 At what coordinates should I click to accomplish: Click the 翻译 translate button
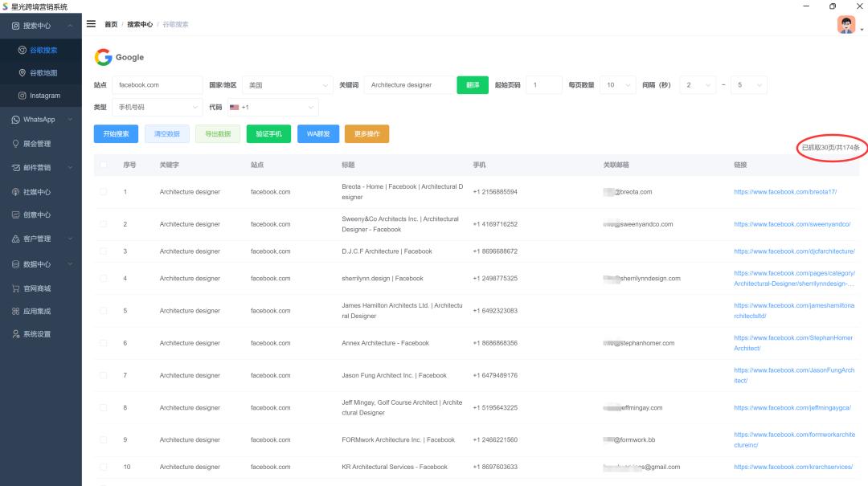pos(473,85)
